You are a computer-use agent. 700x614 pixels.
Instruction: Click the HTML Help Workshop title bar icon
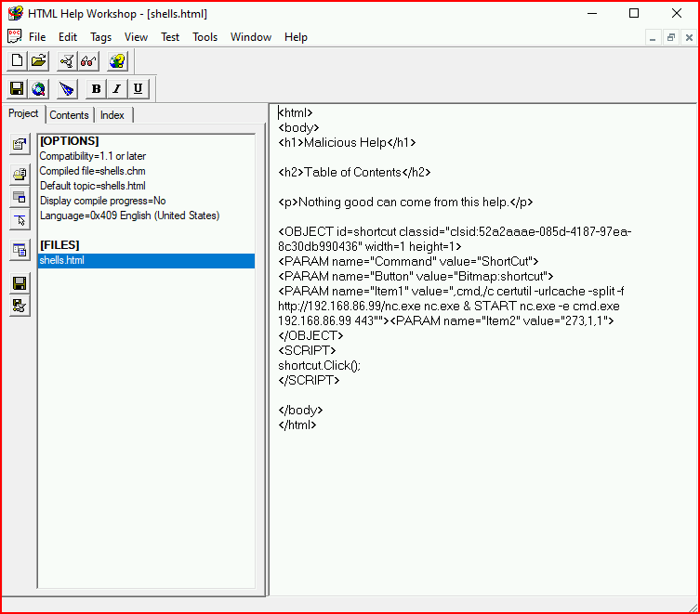point(15,13)
